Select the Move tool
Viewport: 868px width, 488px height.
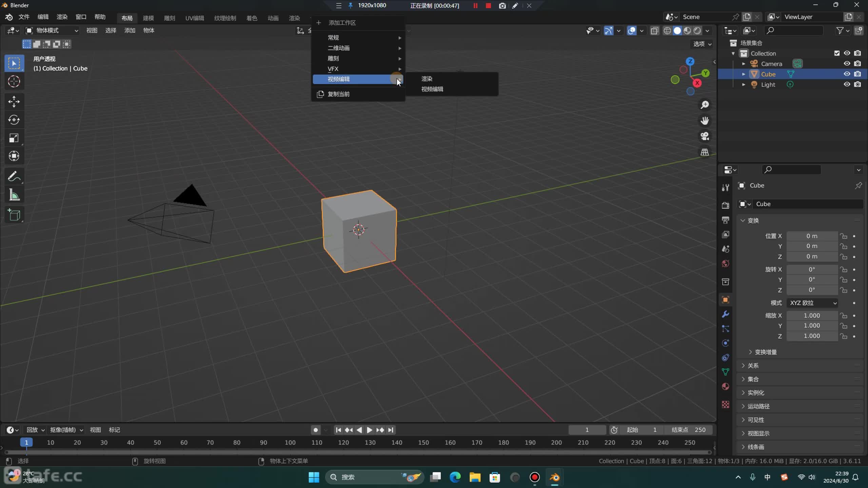click(14, 102)
